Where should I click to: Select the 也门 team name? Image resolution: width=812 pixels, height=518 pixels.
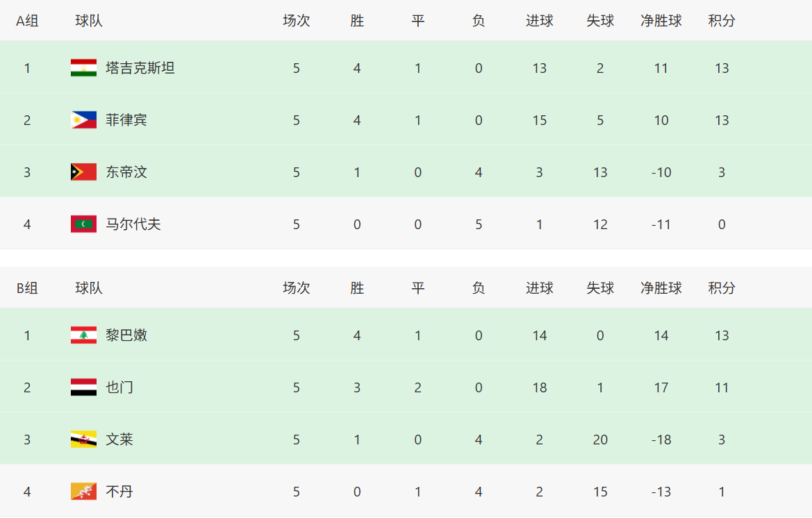coord(119,387)
